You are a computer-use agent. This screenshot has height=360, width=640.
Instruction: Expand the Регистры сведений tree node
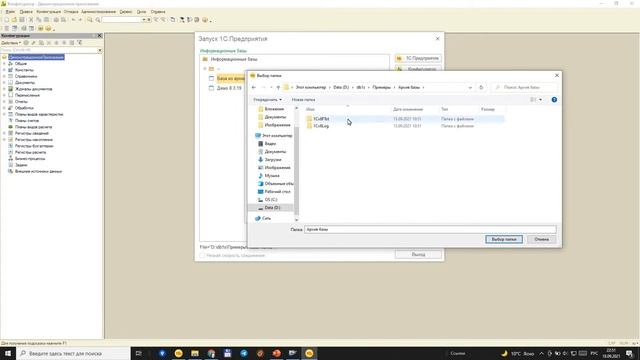click(x=4, y=133)
